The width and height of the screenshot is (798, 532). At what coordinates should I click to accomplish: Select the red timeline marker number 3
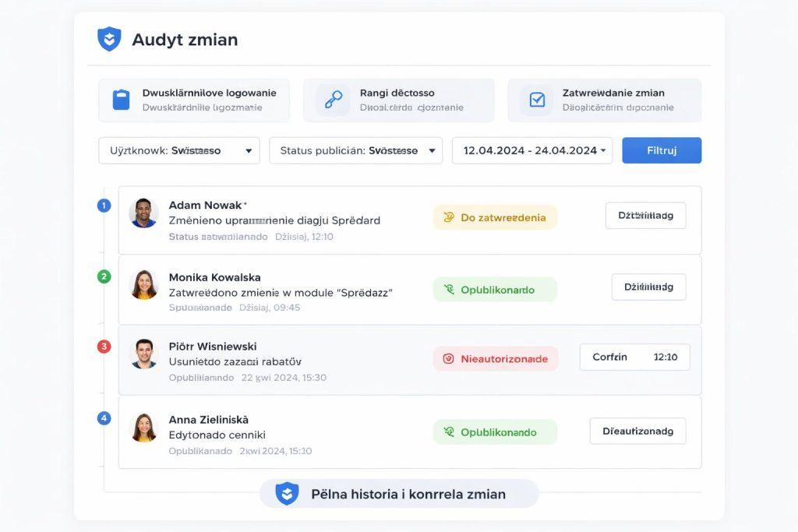click(104, 347)
